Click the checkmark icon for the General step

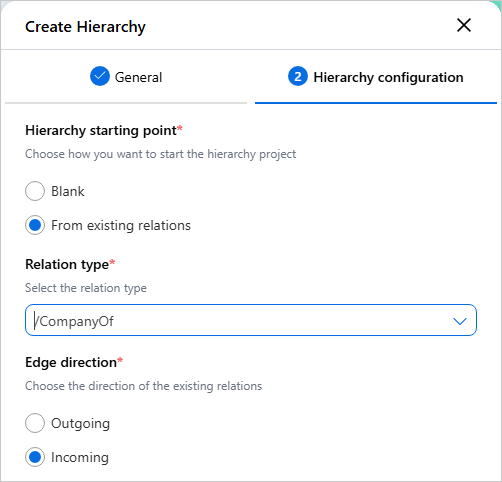tap(100, 76)
